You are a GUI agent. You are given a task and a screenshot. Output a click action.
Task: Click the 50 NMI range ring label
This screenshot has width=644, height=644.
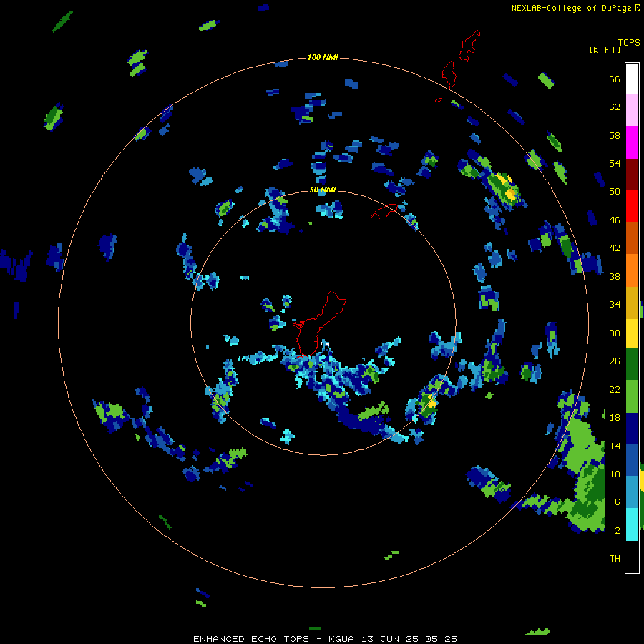[323, 190]
